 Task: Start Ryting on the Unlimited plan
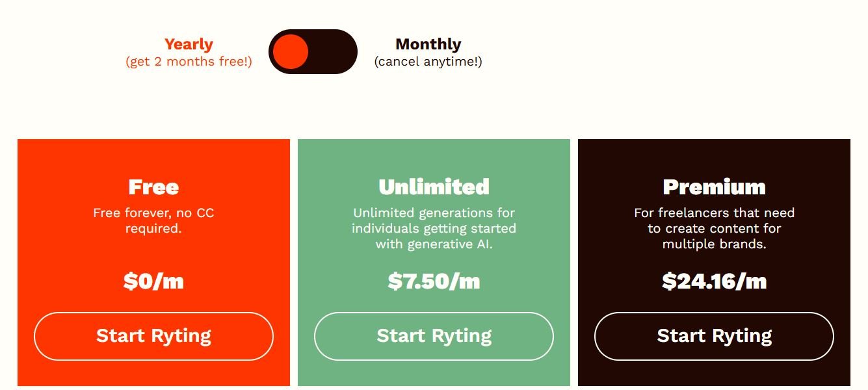tap(434, 336)
